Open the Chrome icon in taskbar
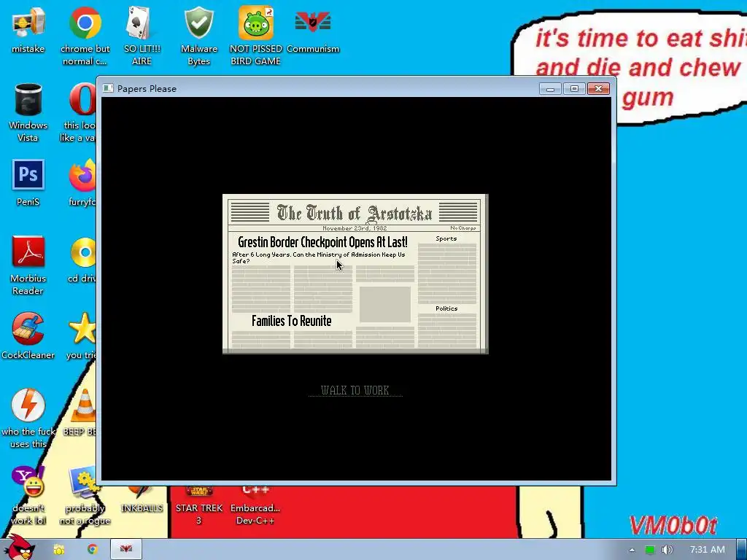The image size is (747, 560). pyautogui.click(x=93, y=550)
